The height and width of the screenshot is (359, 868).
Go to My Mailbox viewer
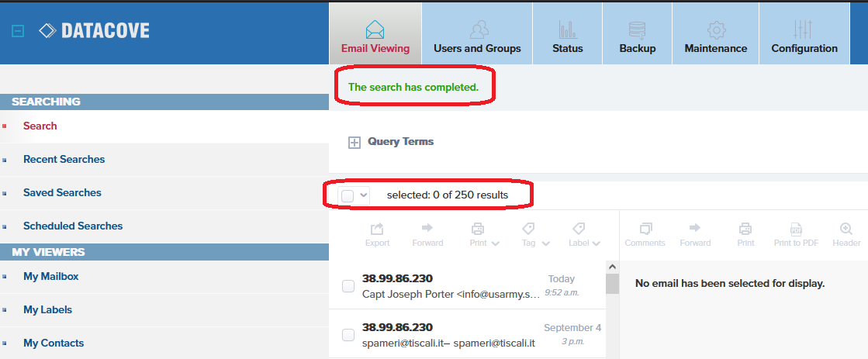click(x=51, y=277)
